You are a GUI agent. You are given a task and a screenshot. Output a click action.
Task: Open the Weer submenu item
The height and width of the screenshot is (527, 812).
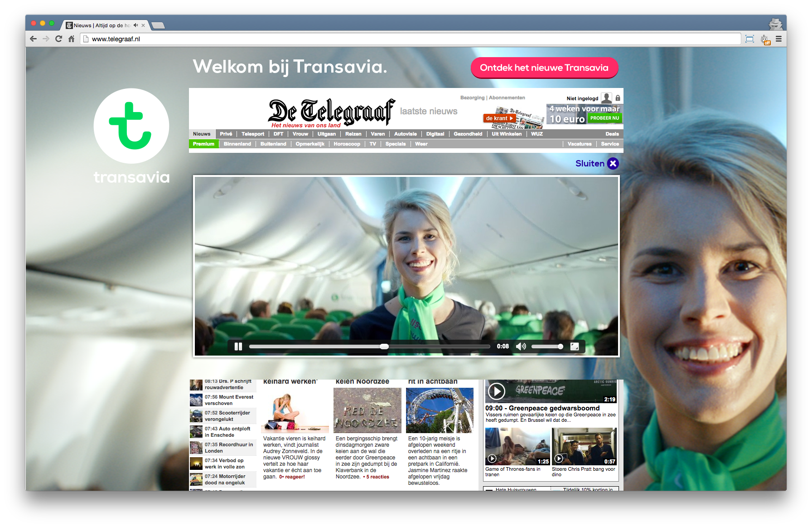click(421, 144)
